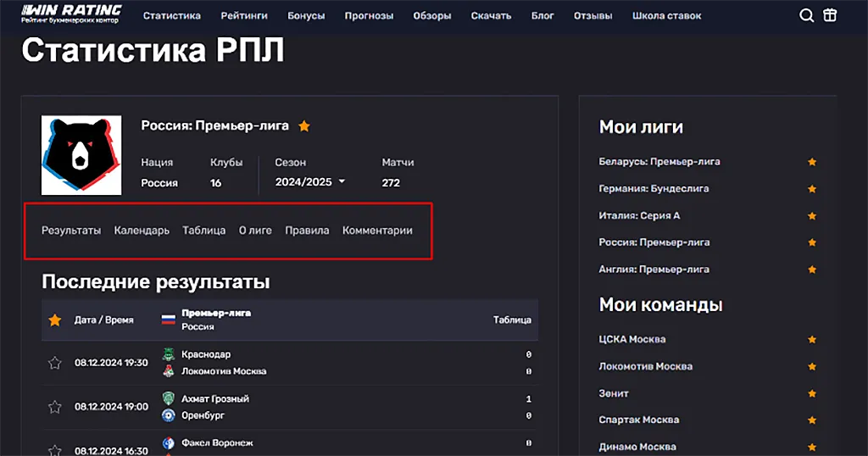Screen dimensions: 868x456
Task: Click the Win Rating logo
Action: pyautogui.click(x=71, y=14)
